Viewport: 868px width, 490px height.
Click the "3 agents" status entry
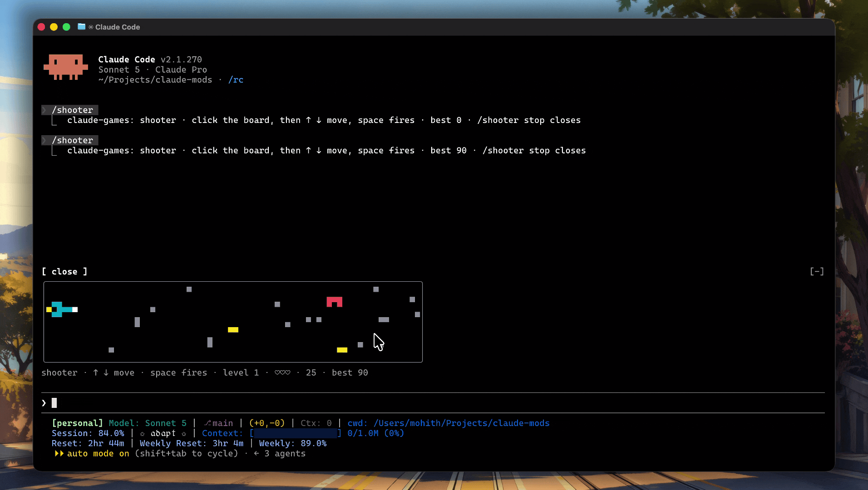pyautogui.click(x=285, y=454)
